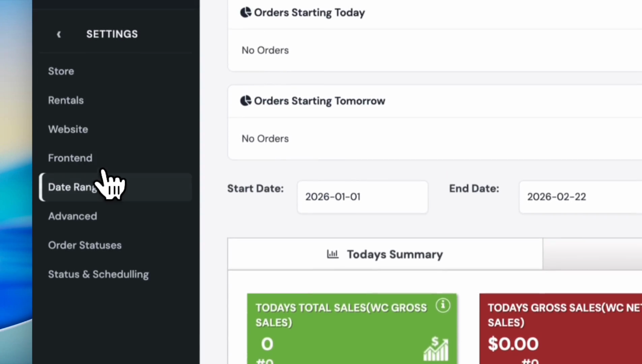The width and height of the screenshot is (642, 364).
Task: Click the End Date input field
Action: (580, 197)
